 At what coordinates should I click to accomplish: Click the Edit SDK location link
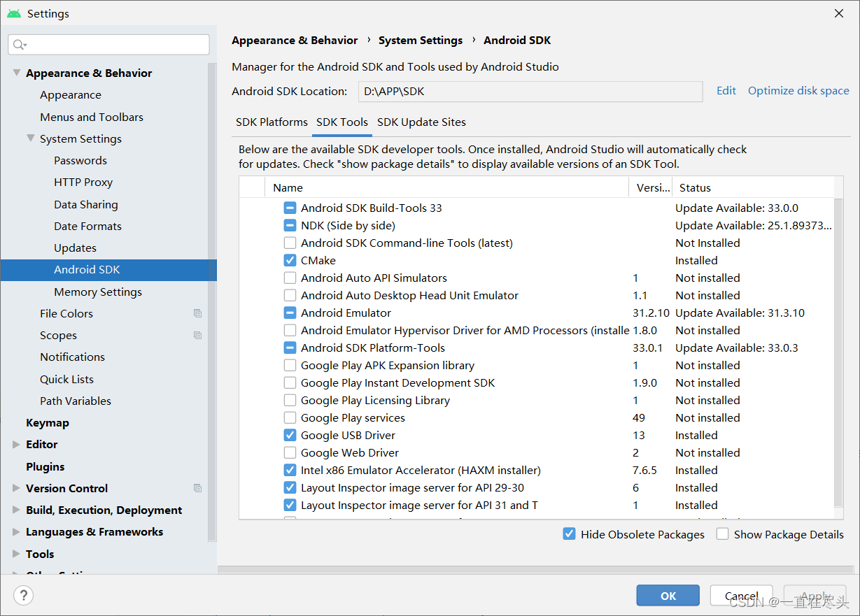coord(726,90)
